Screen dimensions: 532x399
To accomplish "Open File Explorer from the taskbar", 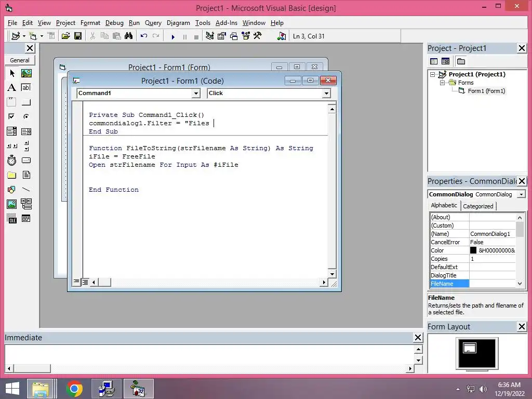I will pyautogui.click(x=41, y=389).
